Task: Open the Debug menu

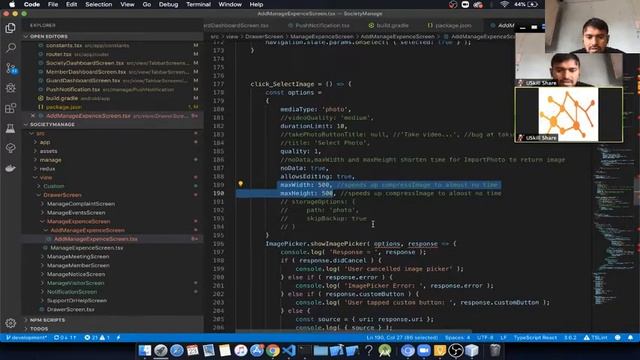Action: pos(168,4)
